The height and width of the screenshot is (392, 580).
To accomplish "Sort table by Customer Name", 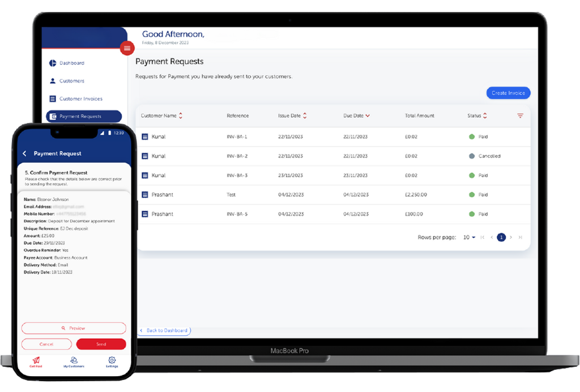I will (x=181, y=116).
